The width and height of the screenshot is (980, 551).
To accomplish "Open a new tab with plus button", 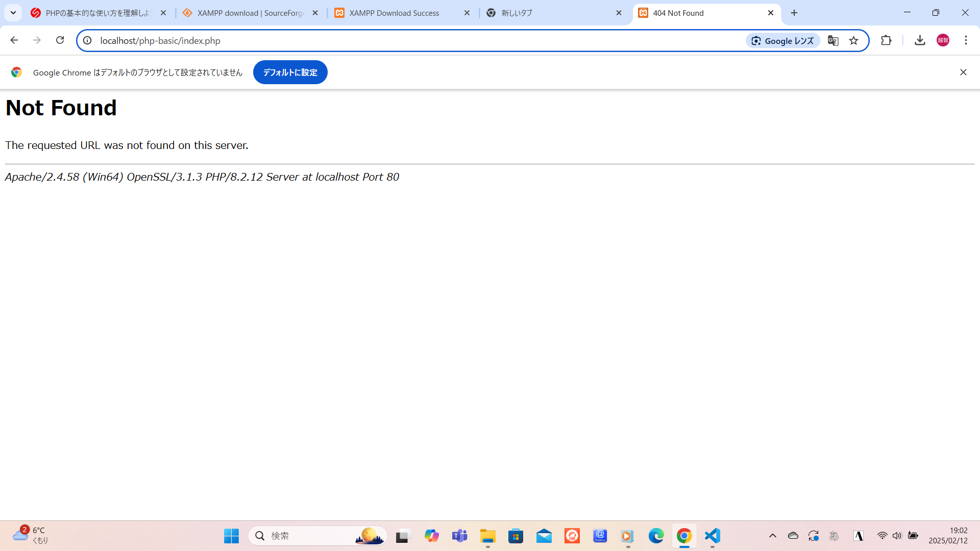I will click(794, 13).
